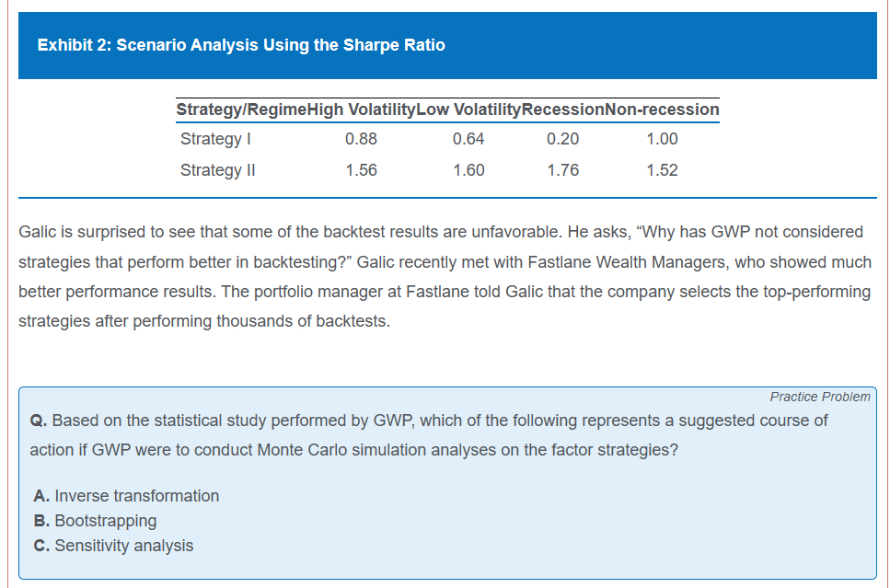Select Strategy II Non-recession value 1.52
Screen dimensions: 890x588
662,170
